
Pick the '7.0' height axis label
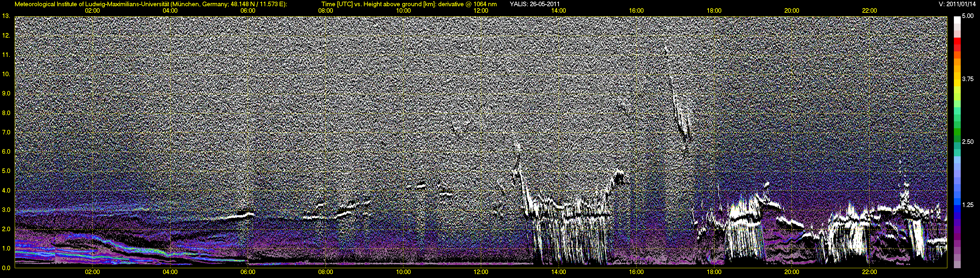coord(6,132)
